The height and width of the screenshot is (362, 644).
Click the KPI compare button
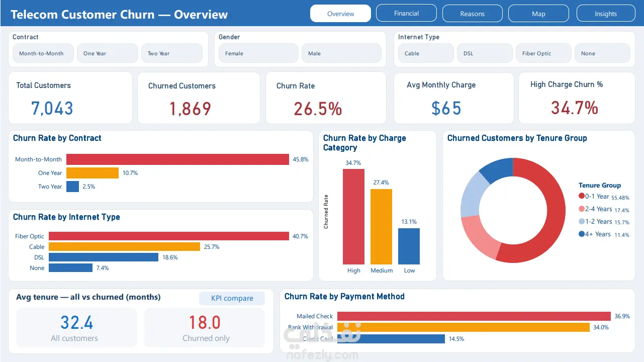tap(232, 298)
